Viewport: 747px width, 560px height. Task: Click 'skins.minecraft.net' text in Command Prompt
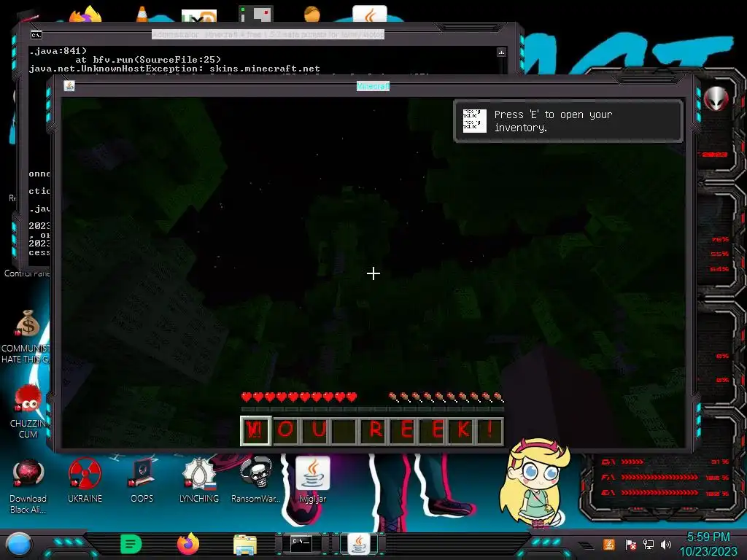pos(264,69)
